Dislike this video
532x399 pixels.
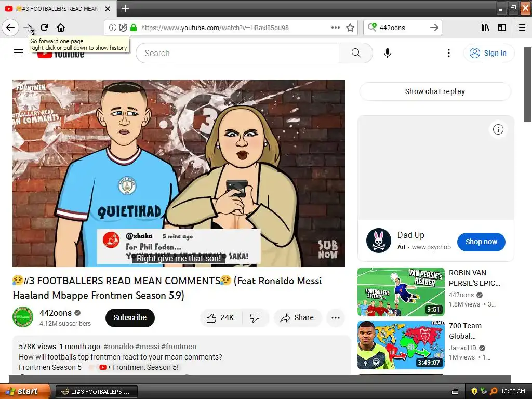pos(255,317)
